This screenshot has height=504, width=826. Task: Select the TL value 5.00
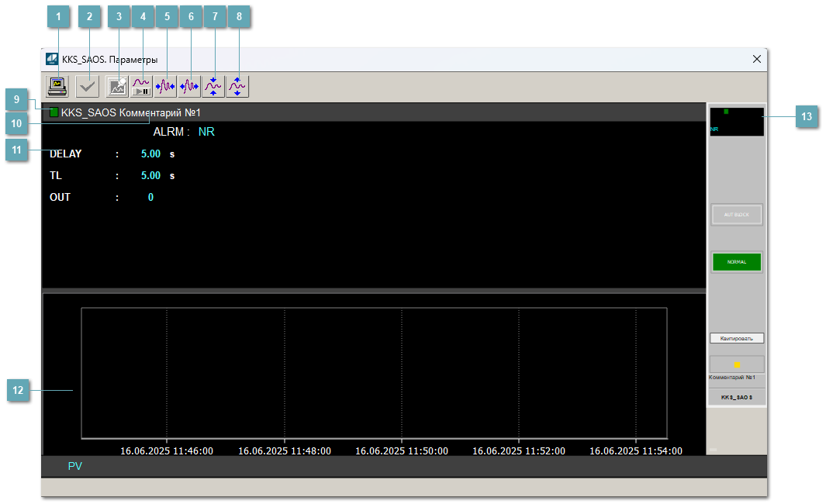[x=150, y=176]
